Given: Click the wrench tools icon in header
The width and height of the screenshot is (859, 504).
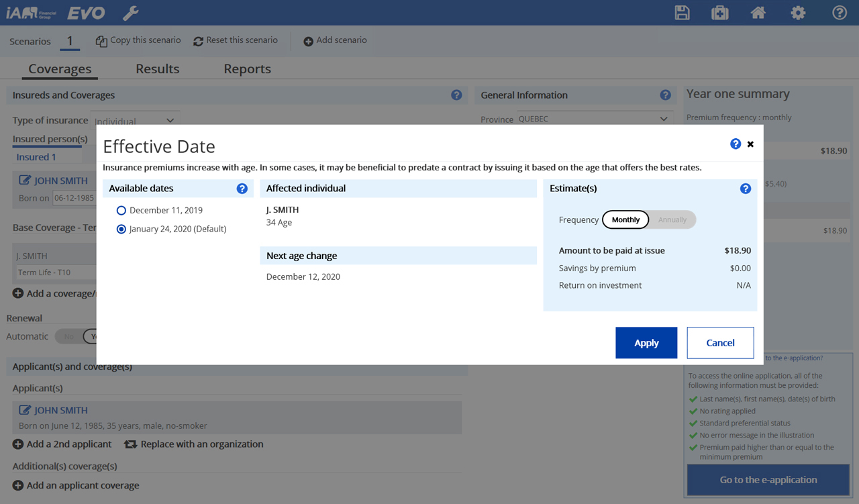Looking at the screenshot, I should point(131,13).
